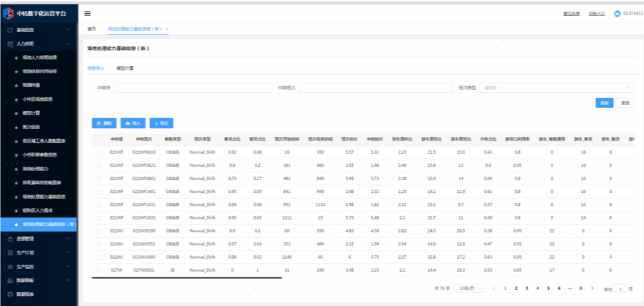Viewport: 644px width, 306px height.
Task: Collapse the 人力排班 sidebar menu section
Action: [67, 44]
